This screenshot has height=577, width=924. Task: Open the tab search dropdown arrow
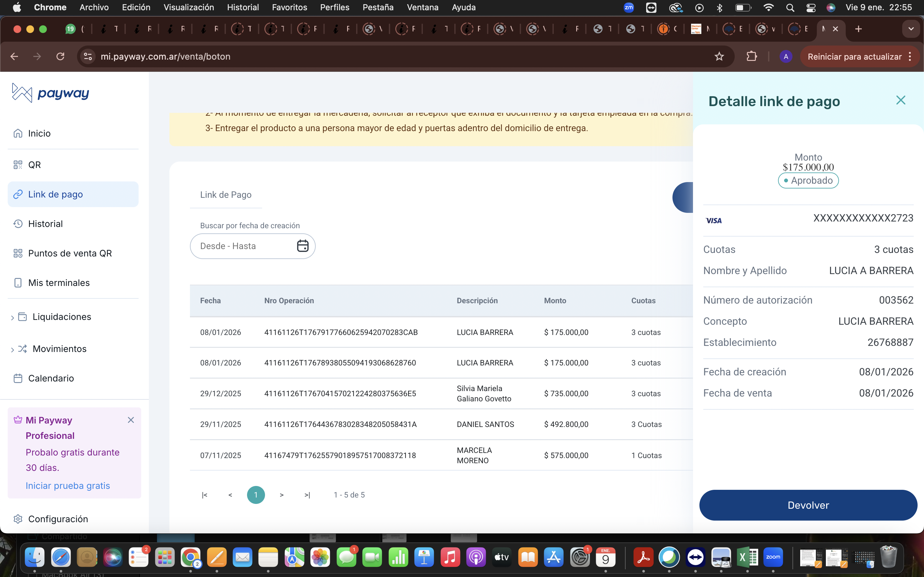click(911, 29)
